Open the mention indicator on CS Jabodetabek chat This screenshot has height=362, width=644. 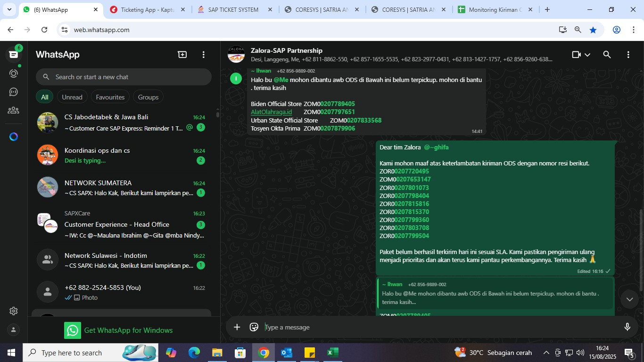click(x=190, y=127)
